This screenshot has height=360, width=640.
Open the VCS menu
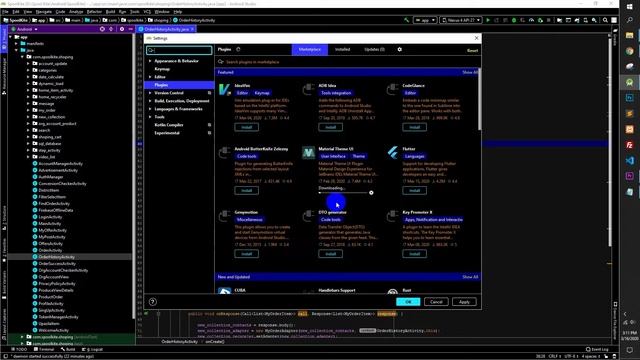point(147,12)
